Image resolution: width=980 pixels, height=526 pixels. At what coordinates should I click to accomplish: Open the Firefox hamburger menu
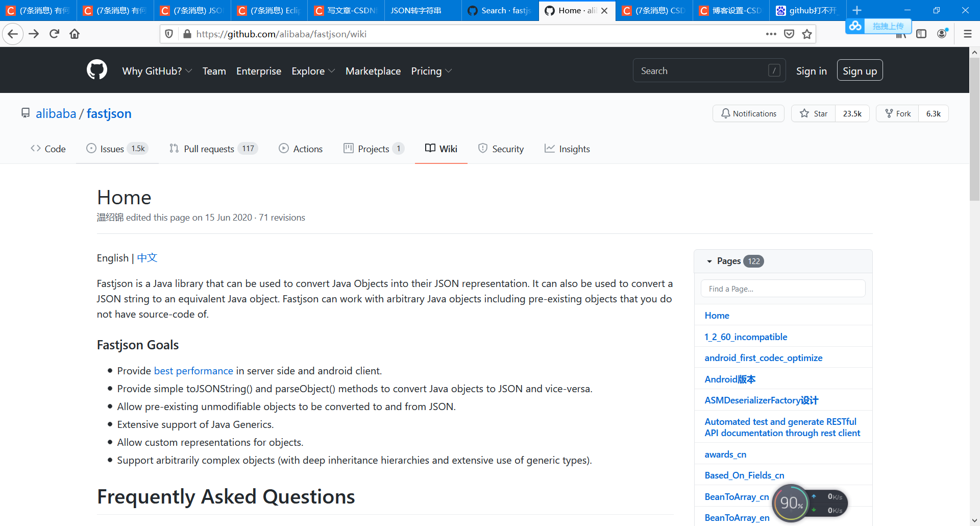(x=968, y=34)
